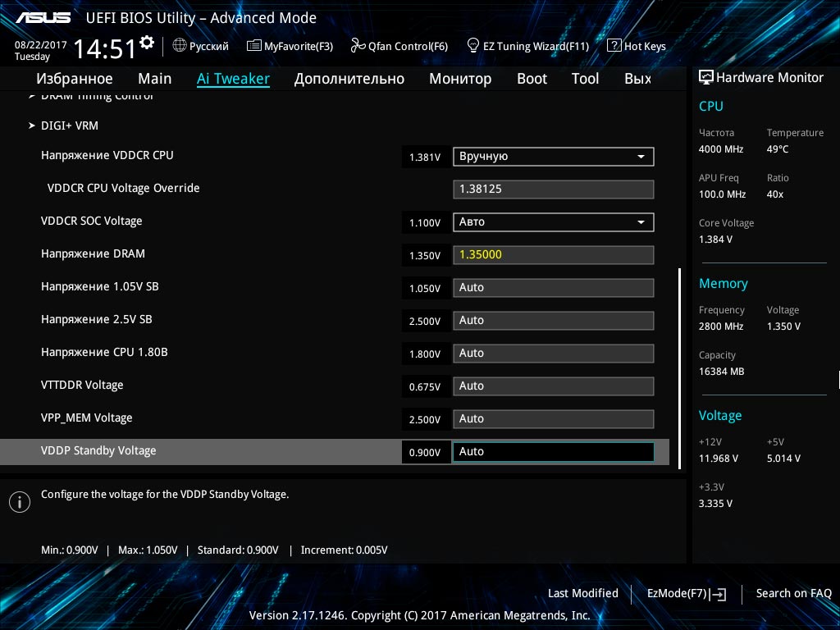This screenshot has width=840, height=630.
Task: Open the Избранное tab
Action: [75, 79]
